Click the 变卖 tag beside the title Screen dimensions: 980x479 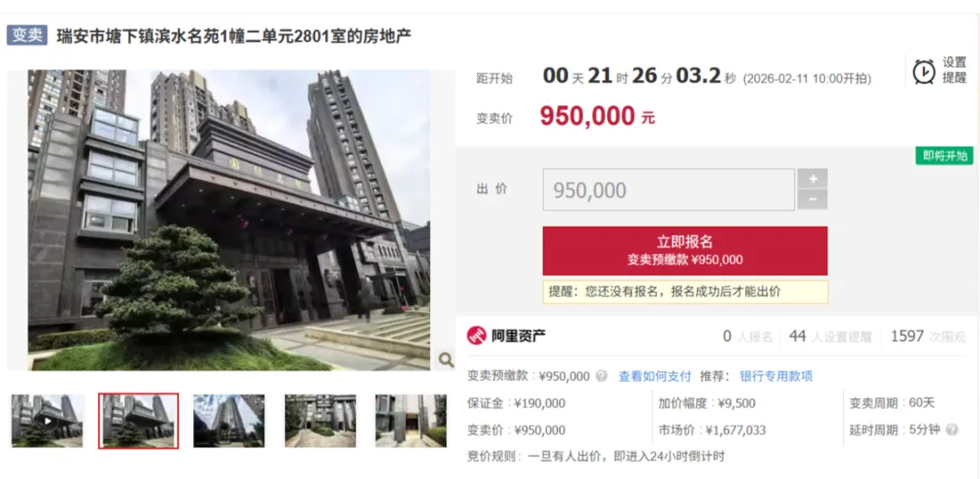point(27,35)
